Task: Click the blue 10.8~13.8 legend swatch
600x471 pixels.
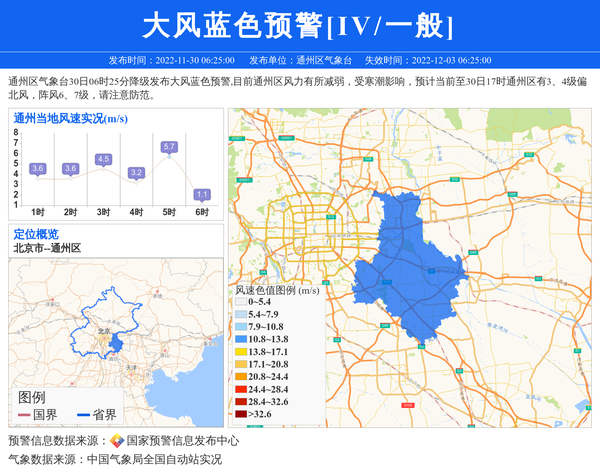Action: 241,339
